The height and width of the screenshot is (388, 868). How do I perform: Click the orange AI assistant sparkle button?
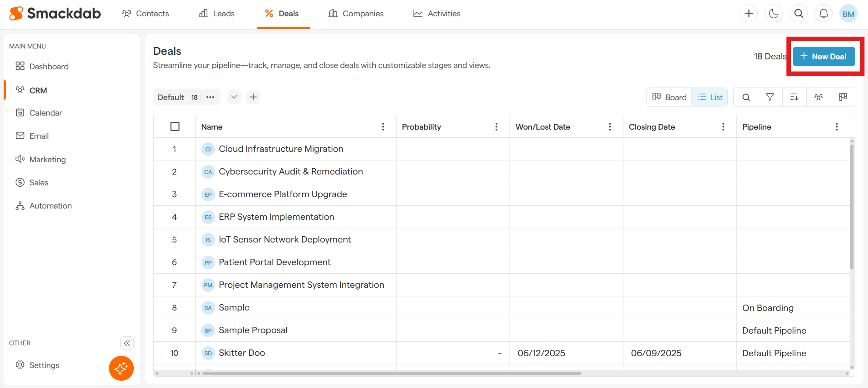coord(121,368)
